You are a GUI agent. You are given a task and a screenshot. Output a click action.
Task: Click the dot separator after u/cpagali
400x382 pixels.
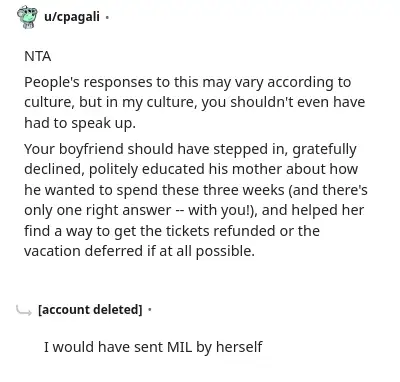(x=107, y=17)
